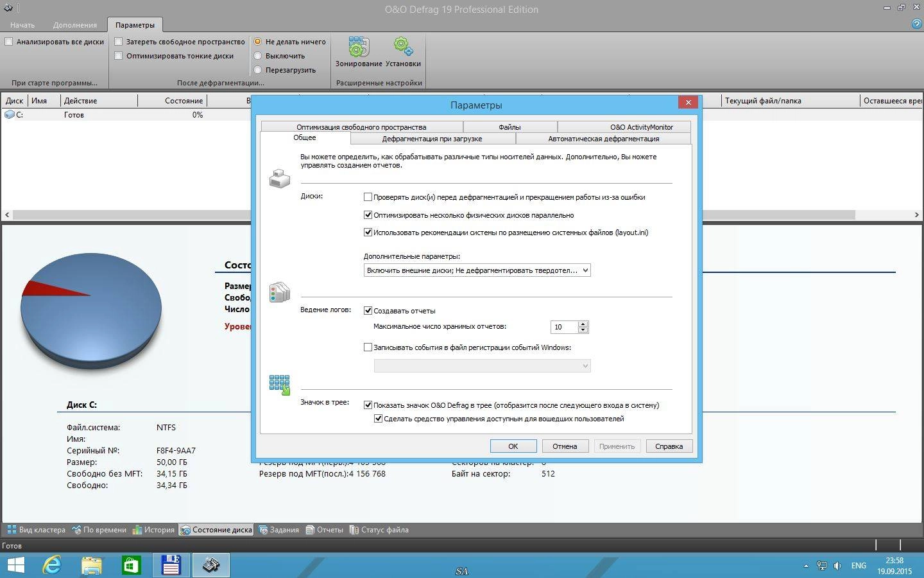Screen dimensions: 924x578
Task: Select Не делать ничего radio button
Action: click(258, 42)
